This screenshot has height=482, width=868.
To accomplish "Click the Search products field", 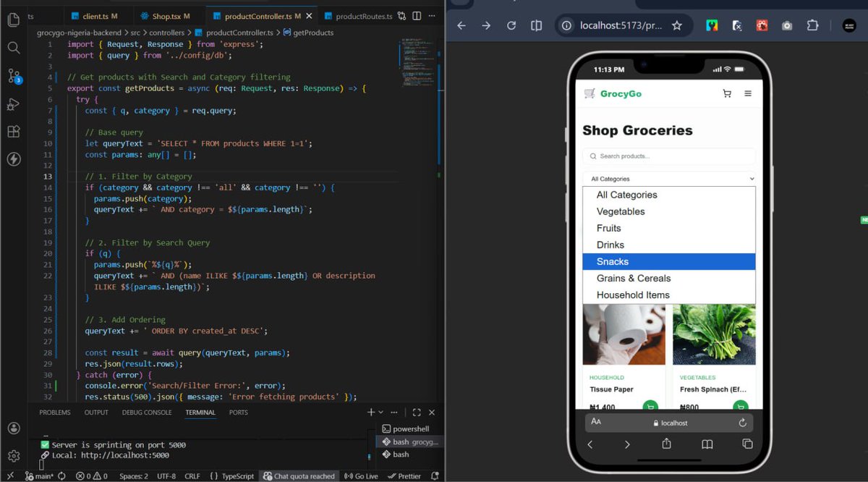I will pos(669,156).
